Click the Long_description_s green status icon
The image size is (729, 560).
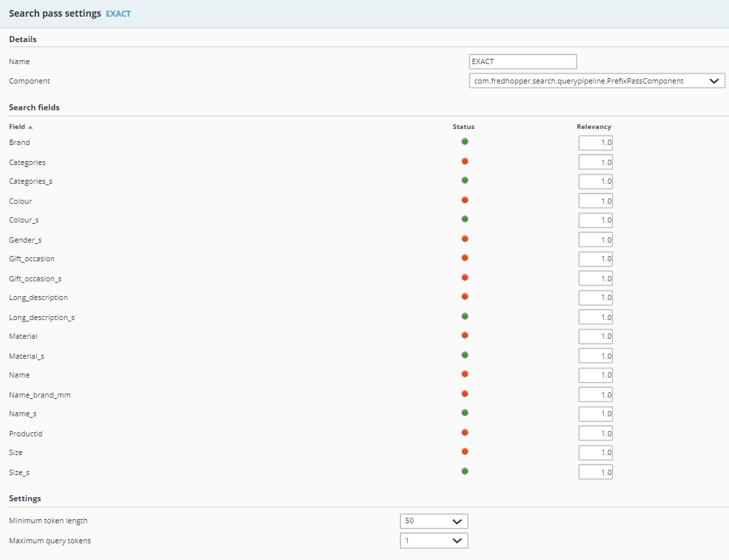click(465, 316)
